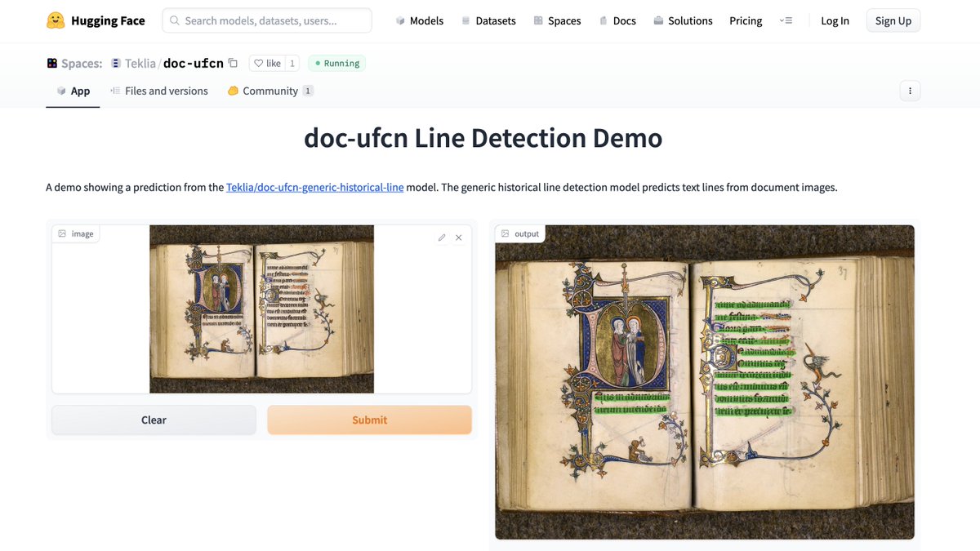Click the uploaded manuscript input image
980x551 pixels.
pos(261,309)
